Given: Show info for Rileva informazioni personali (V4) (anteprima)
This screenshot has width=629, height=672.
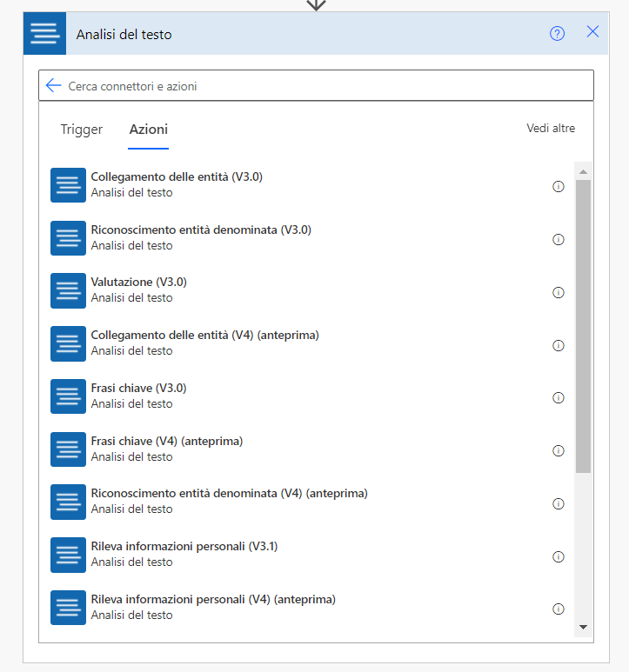Looking at the screenshot, I should 559,609.
